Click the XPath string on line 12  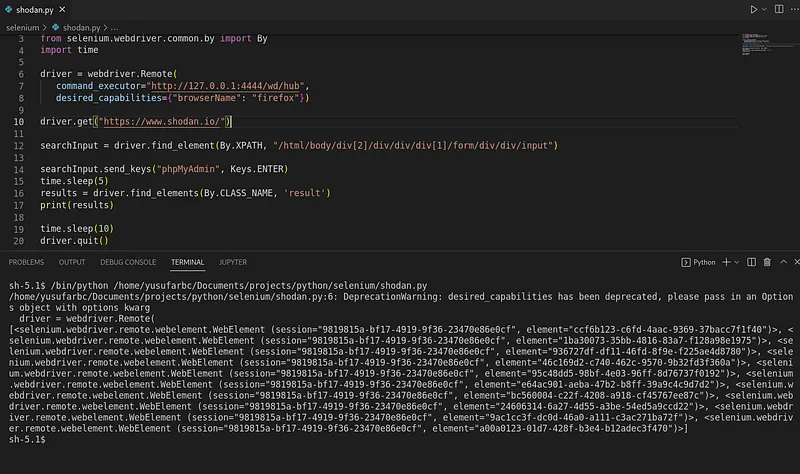point(413,145)
